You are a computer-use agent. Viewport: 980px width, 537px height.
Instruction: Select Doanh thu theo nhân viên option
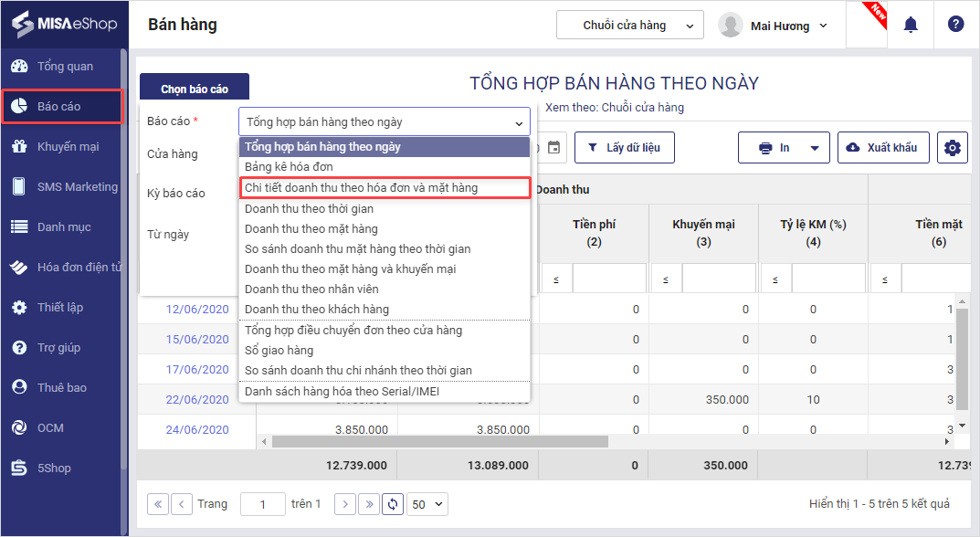(385, 289)
